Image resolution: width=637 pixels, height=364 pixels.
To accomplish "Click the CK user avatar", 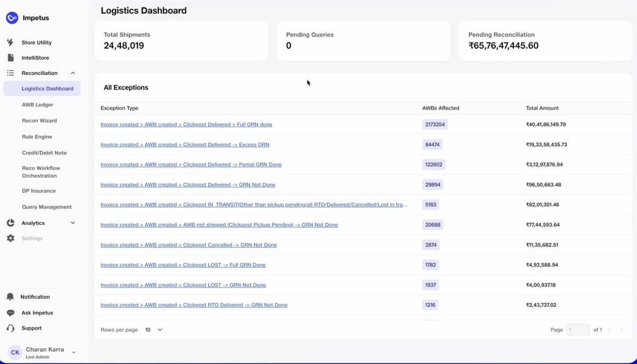I will pos(15,352).
